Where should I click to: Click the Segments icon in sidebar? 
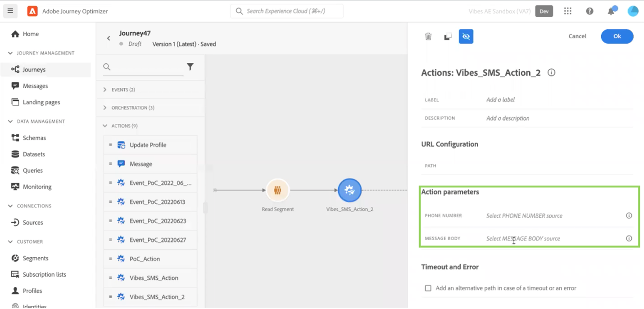(15, 258)
